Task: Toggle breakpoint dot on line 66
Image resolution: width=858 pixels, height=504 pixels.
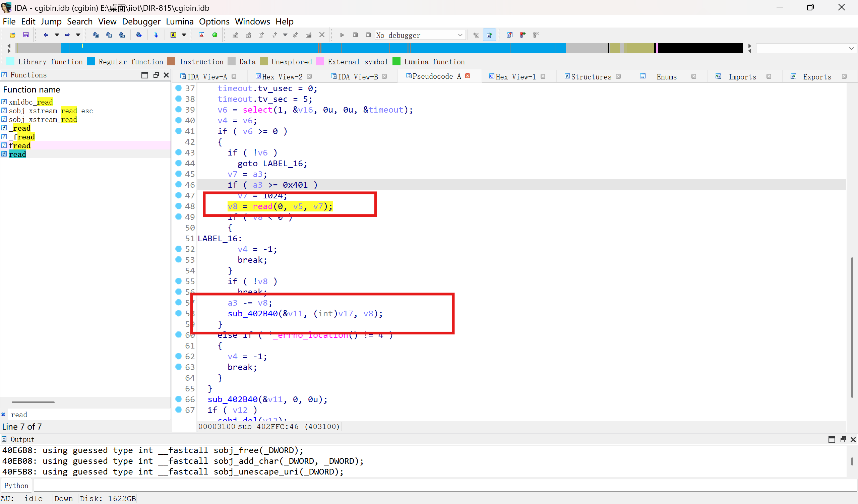Action: click(178, 399)
